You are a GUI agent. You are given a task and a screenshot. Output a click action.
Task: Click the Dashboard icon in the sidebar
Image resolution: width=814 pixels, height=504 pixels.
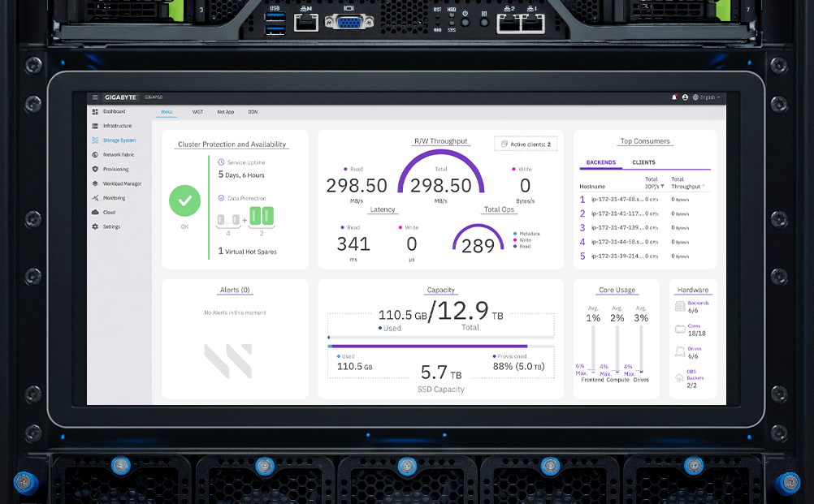pos(95,111)
